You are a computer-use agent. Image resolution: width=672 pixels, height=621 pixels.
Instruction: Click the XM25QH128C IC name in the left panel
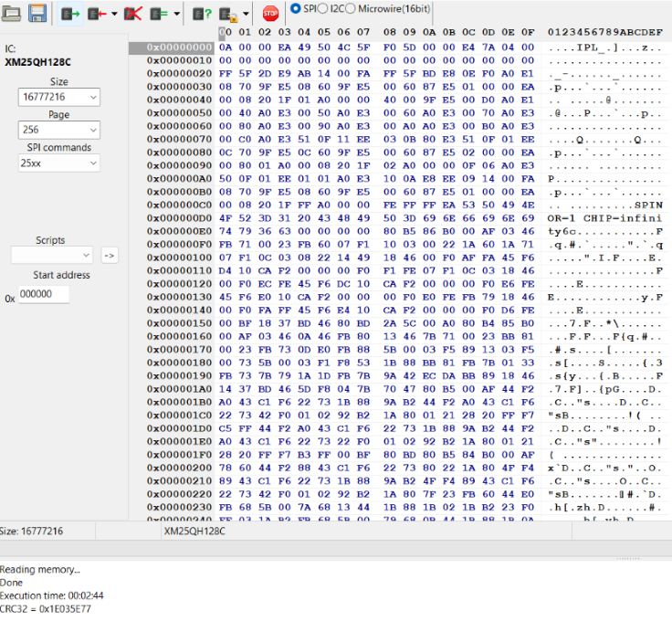(x=37, y=63)
